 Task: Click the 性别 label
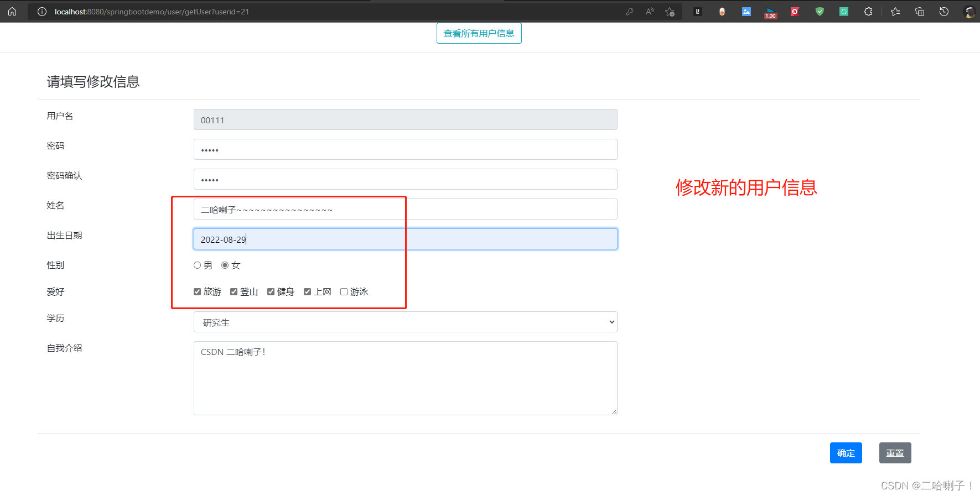click(x=55, y=265)
